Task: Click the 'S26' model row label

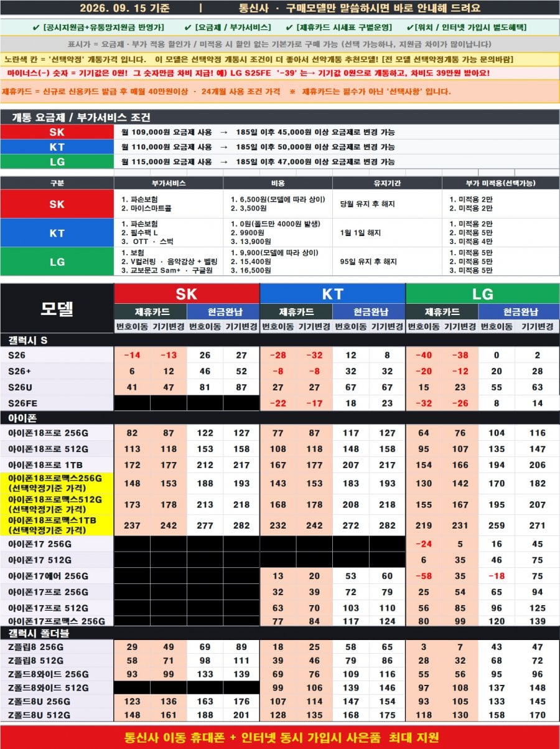Action: [57, 355]
